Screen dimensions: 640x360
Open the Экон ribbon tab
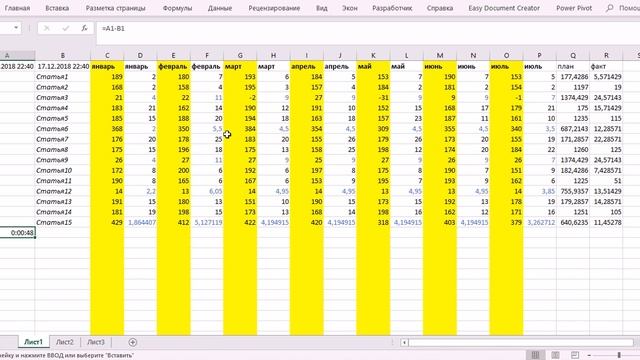[349, 8]
